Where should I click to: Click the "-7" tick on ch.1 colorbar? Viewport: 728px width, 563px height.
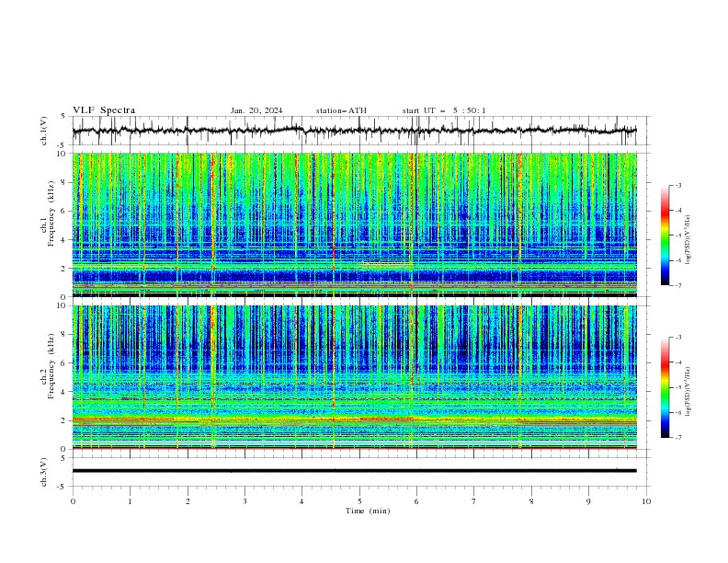point(677,285)
